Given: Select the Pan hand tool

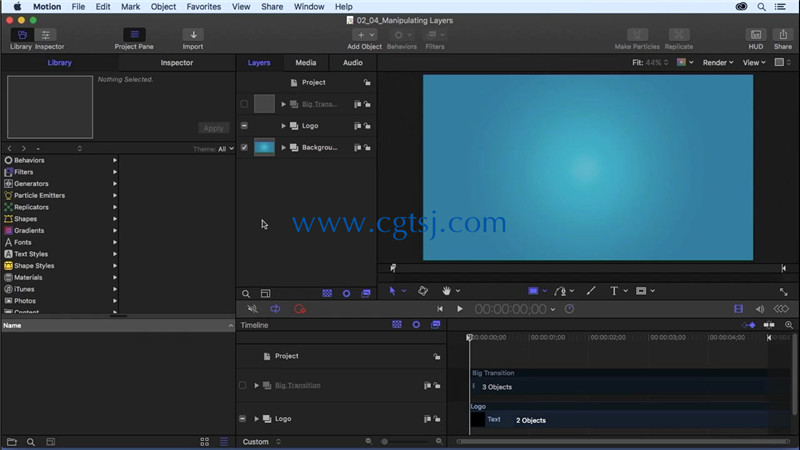Looking at the screenshot, I should click(x=446, y=291).
